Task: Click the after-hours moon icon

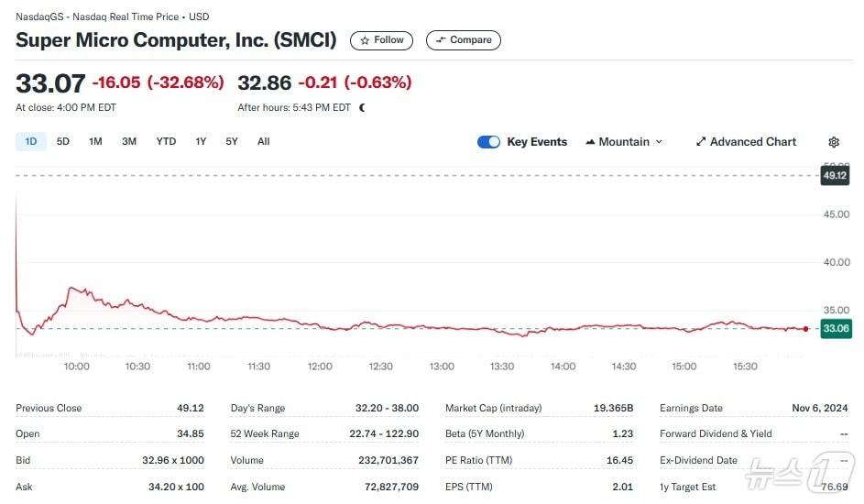Action: click(363, 107)
